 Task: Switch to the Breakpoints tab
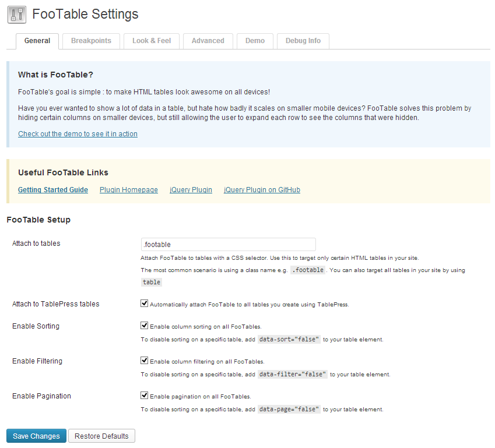91,41
